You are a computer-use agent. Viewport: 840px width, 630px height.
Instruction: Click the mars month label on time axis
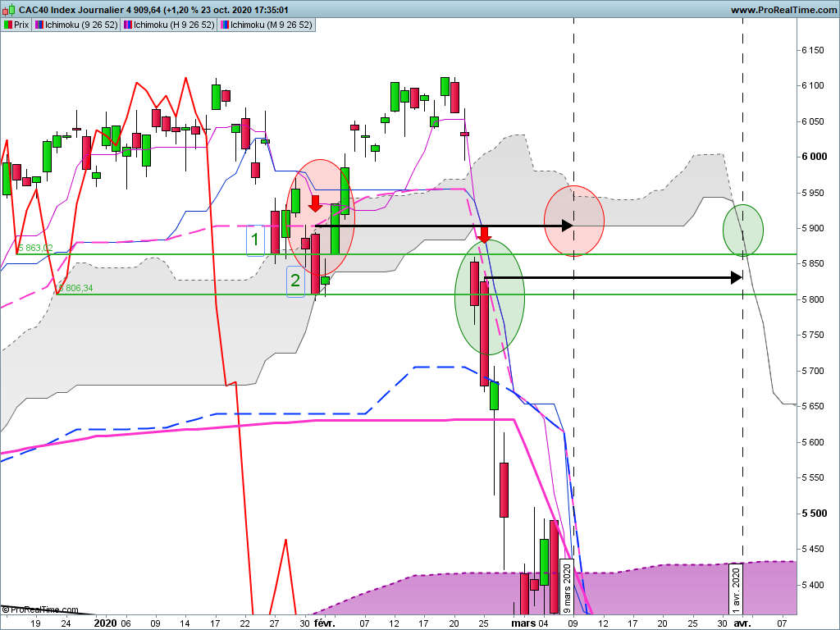[x=523, y=623]
